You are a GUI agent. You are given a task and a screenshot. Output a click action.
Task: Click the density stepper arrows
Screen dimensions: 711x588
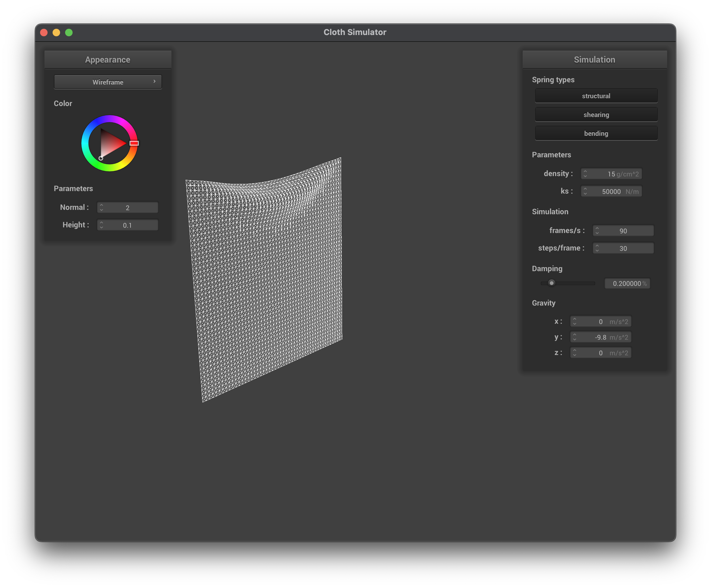coord(586,174)
